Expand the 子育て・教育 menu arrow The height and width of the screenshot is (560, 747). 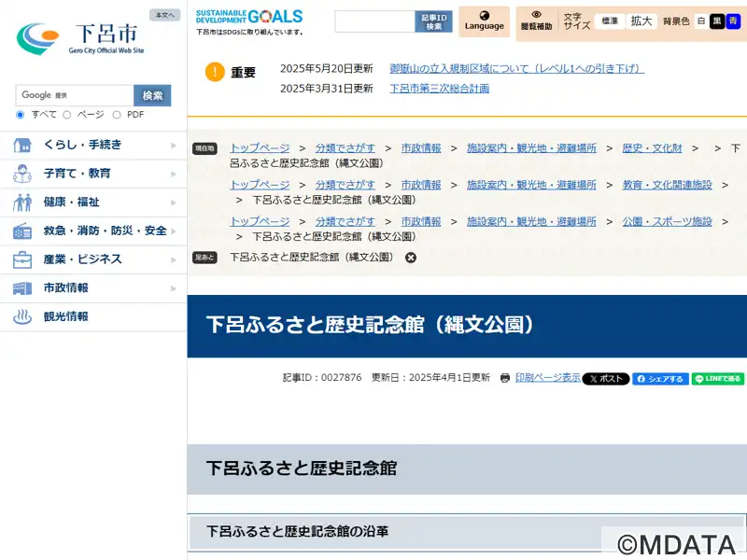point(174,174)
